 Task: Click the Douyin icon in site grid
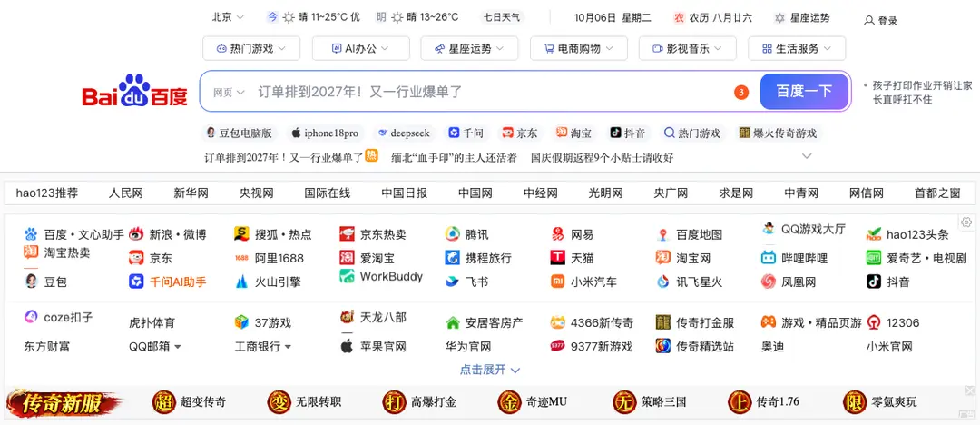pyautogui.click(x=874, y=282)
